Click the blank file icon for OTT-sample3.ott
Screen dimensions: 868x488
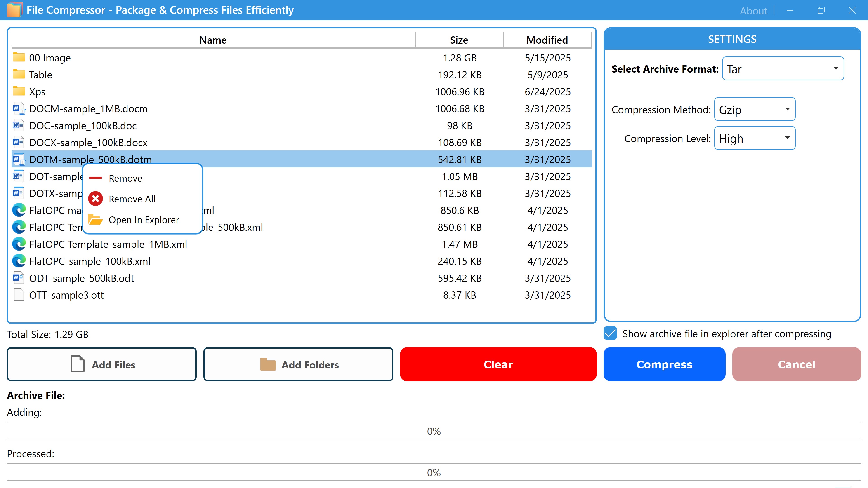point(19,295)
